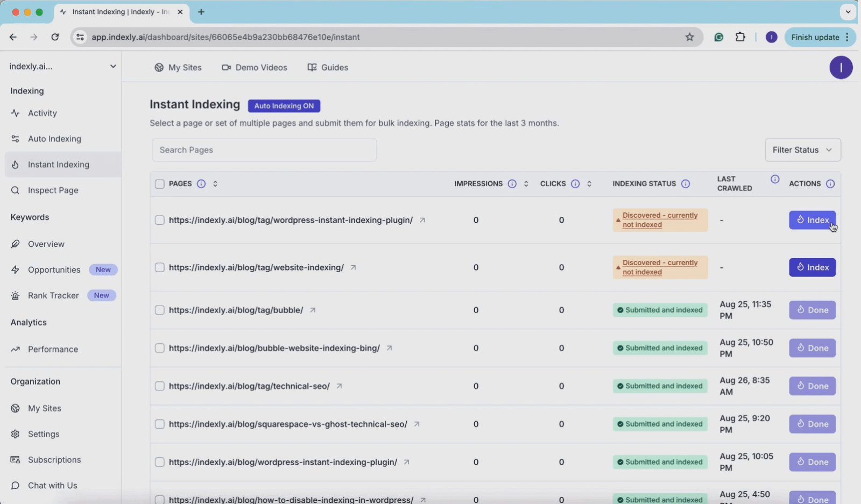
Task: Open a new browser tab
Action: click(201, 12)
